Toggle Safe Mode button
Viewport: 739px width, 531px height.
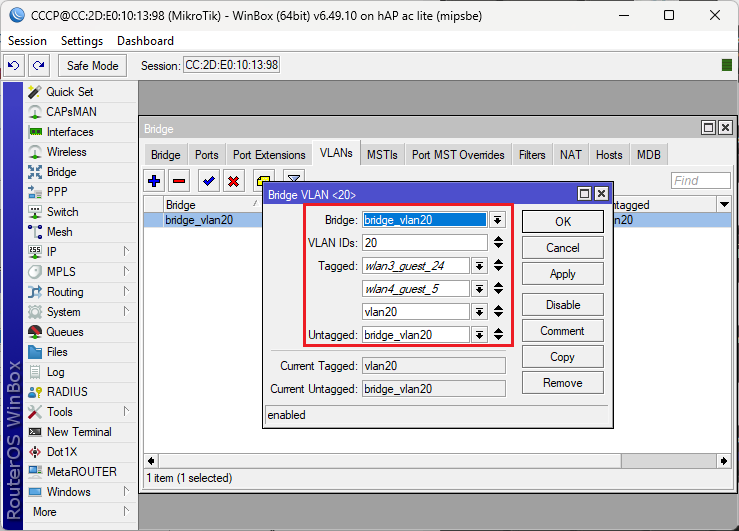point(92,65)
